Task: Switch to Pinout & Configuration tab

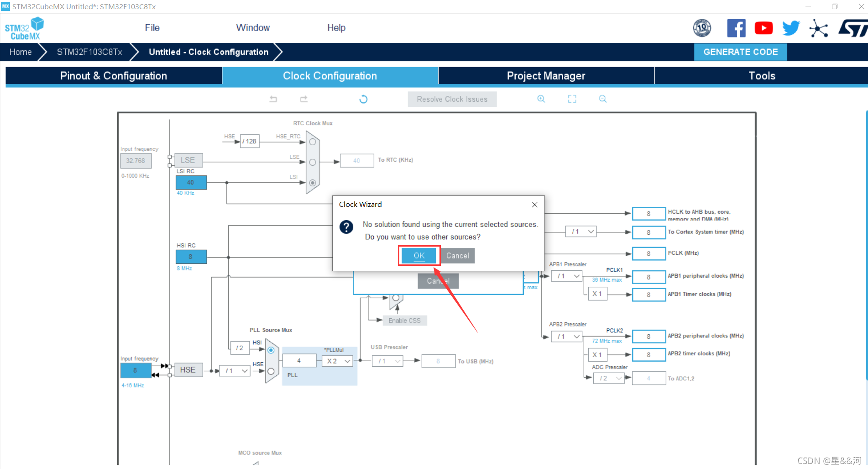Action: (x=114, y=76)
